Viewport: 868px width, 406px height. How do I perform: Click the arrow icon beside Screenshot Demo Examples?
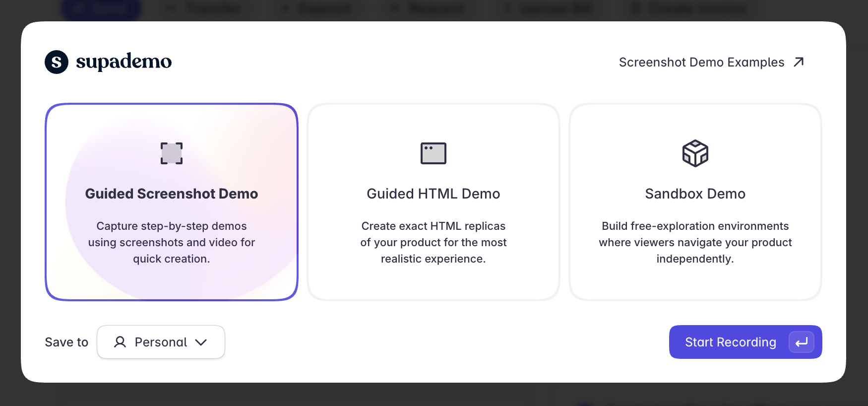(x=799, y=62)
